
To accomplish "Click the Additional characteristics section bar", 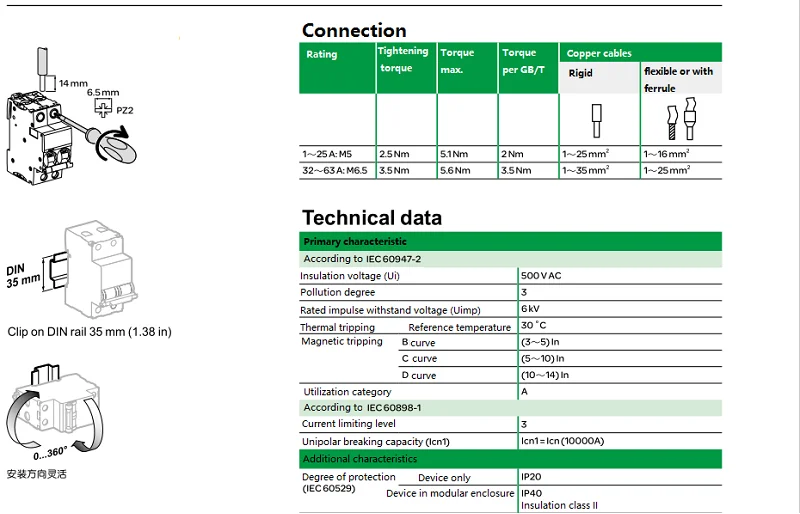I will 510,459.
